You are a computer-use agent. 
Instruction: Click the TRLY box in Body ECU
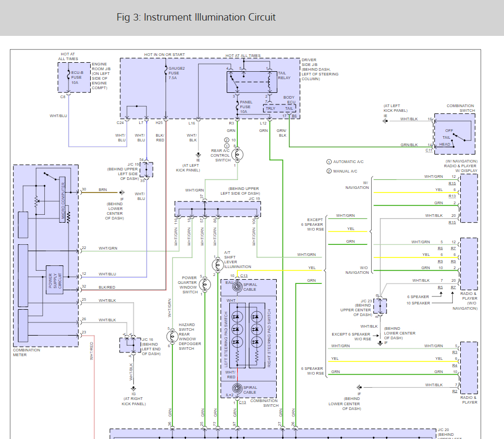270,108
